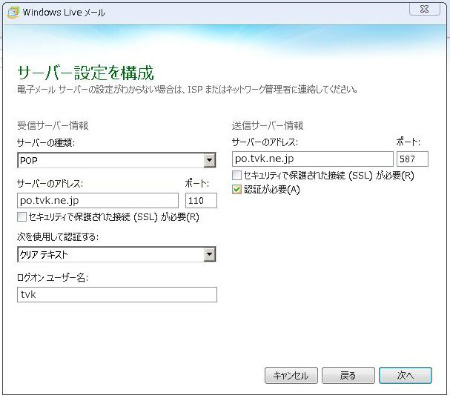
Task: Enable SSL for the outgoing server
Action: [x=237, y=175]
